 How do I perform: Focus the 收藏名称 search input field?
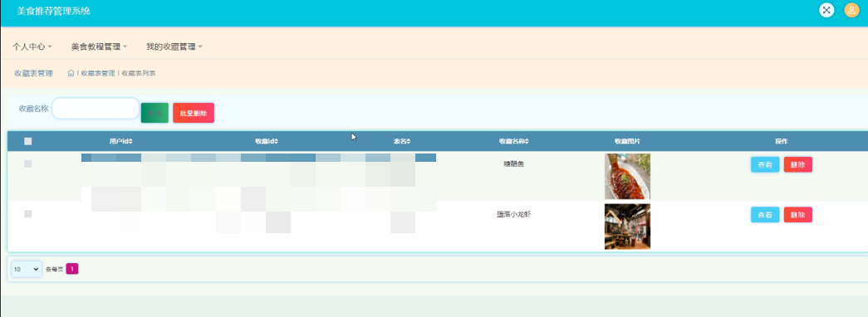(96, 109)
